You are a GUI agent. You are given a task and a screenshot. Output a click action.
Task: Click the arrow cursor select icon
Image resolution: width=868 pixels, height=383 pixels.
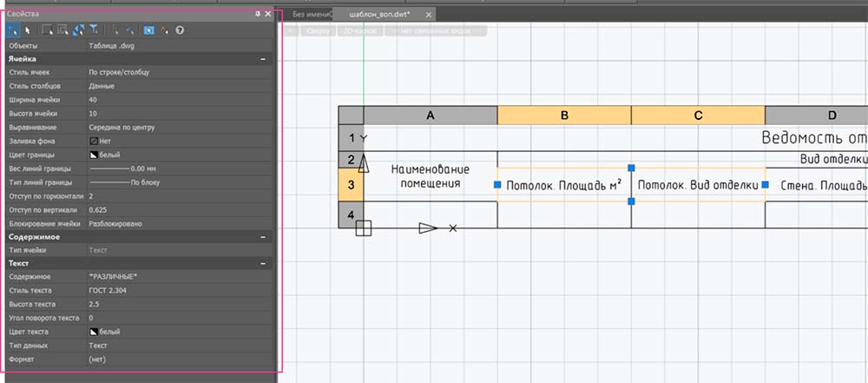[27, 30]
